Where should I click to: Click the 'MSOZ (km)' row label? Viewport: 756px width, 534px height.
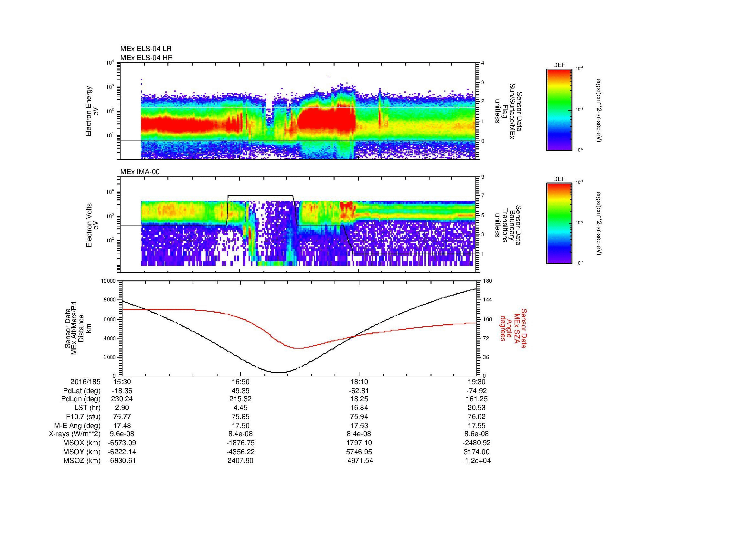(x=82, y=461)
